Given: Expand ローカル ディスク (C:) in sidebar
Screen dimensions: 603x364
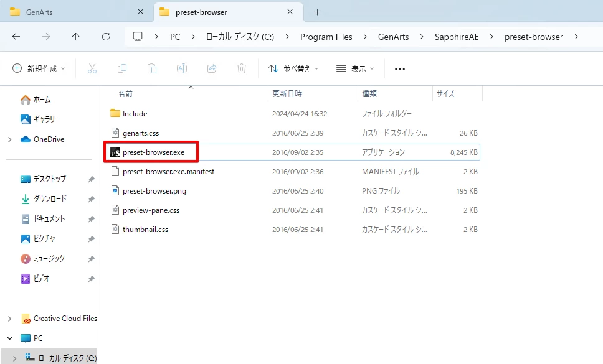Looking at the screenshot, I should point(14,358).
